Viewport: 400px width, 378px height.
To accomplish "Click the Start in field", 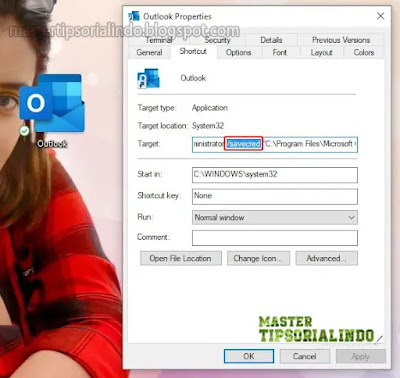I will coord(275,175).
